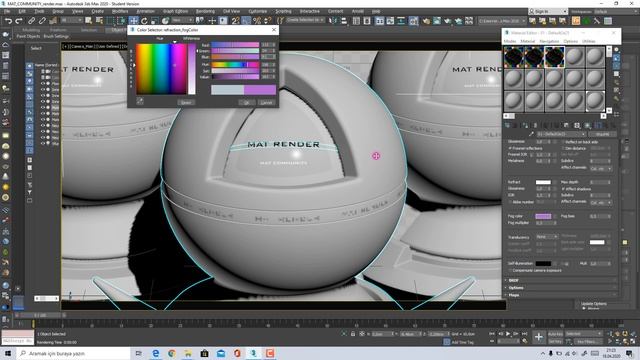Click the Align tool icon
The image size is (640, 360).
344,20
